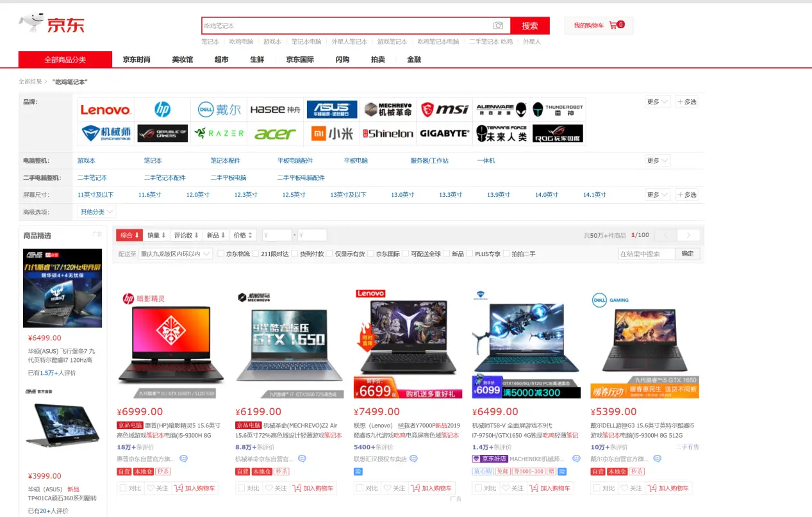This screenshot has width=812, height=517.
Task: Open the 其他分类 dropdown
Action: pyautogui.click(x=97, y=212)
